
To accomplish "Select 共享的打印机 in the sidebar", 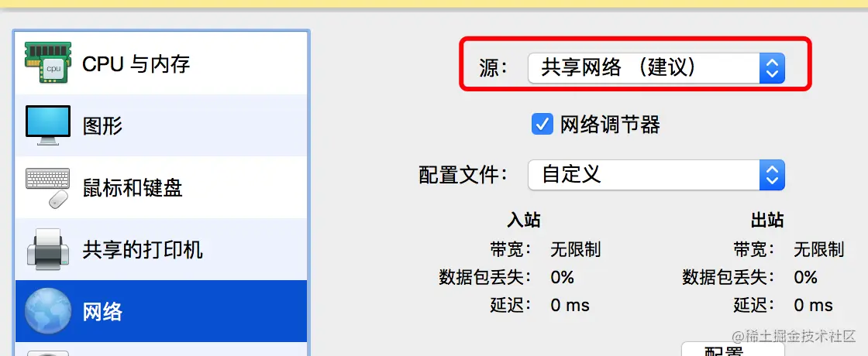I will [x=161, y=249].
